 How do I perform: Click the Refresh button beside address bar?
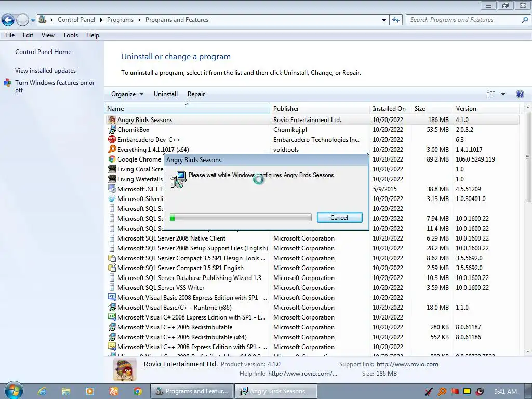coord(395,20)
